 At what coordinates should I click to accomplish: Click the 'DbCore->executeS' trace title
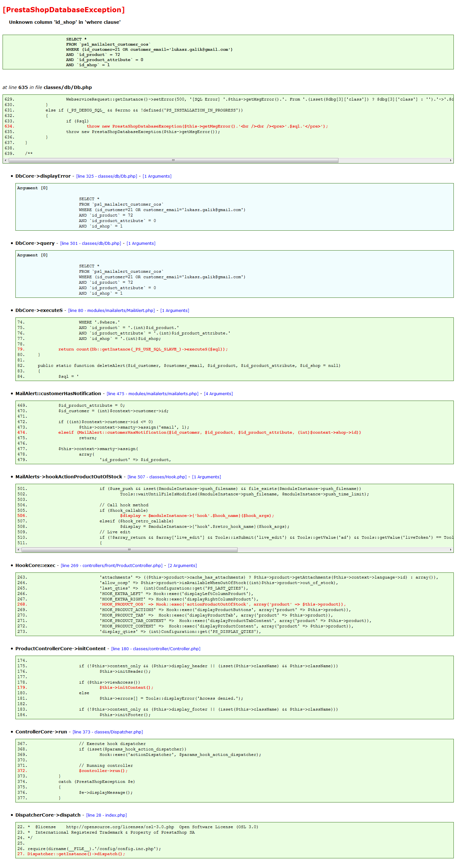pos(39,310)
